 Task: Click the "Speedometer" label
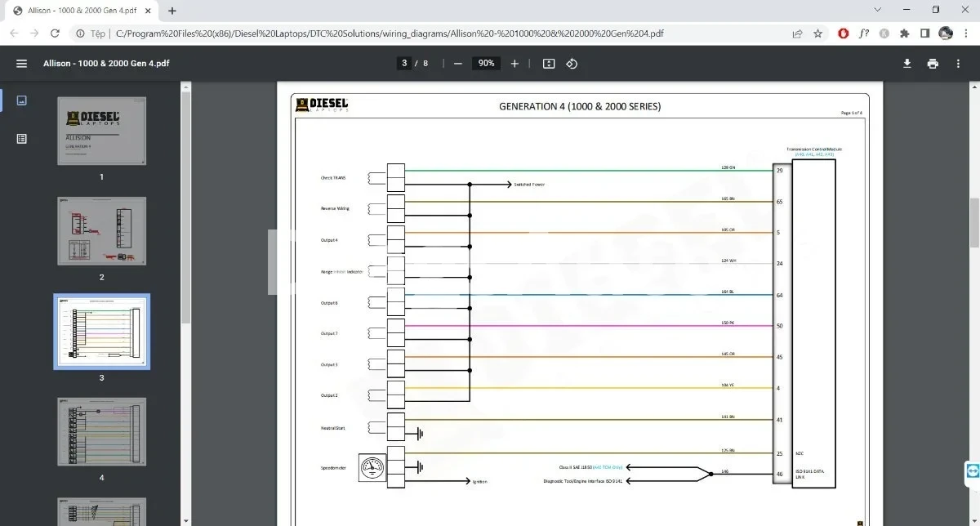click(333, 468)
